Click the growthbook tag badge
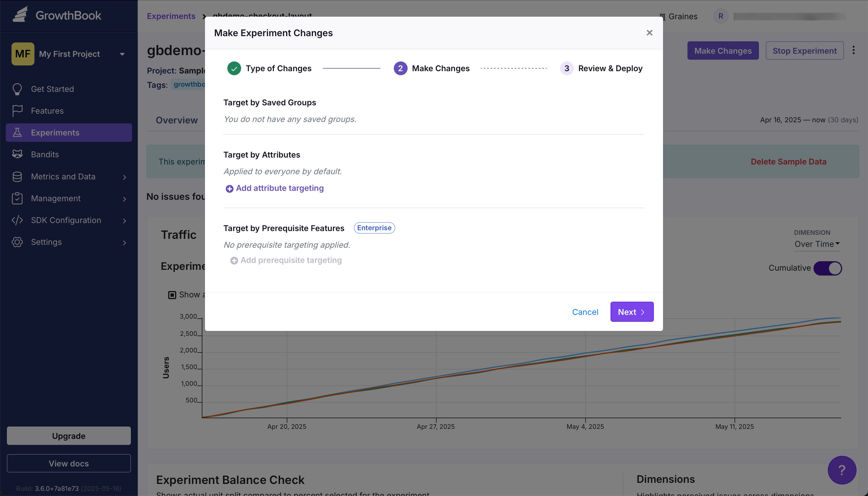The image size is (868, 496). coord(188,84)
